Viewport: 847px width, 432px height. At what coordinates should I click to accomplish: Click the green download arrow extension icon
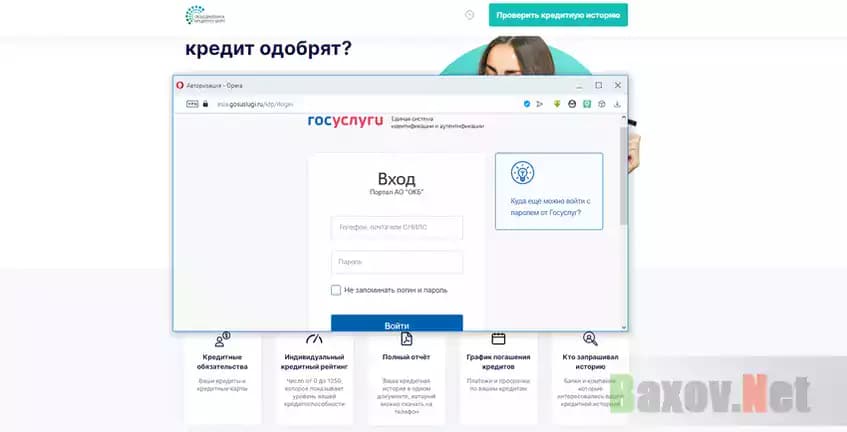pos(557,104)
